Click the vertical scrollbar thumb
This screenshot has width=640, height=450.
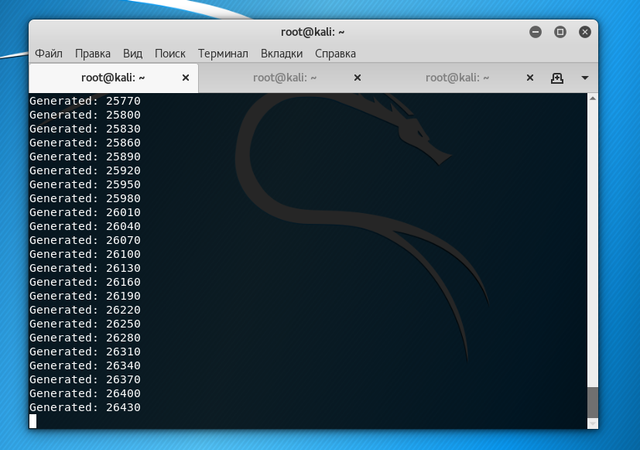pyautogui.click(x=593, y=403)
